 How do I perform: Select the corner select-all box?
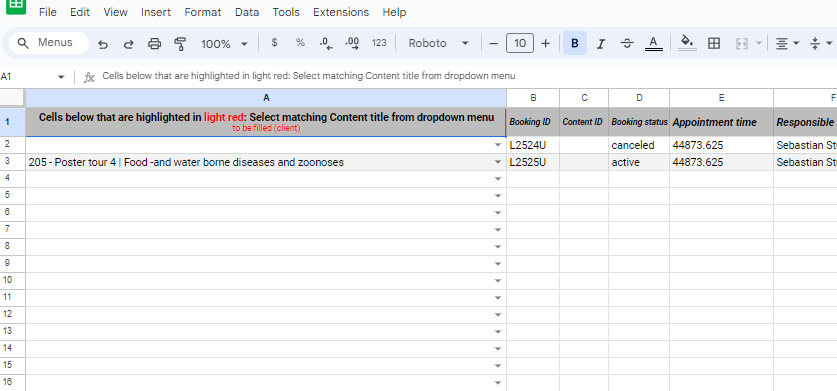[12, 98]
